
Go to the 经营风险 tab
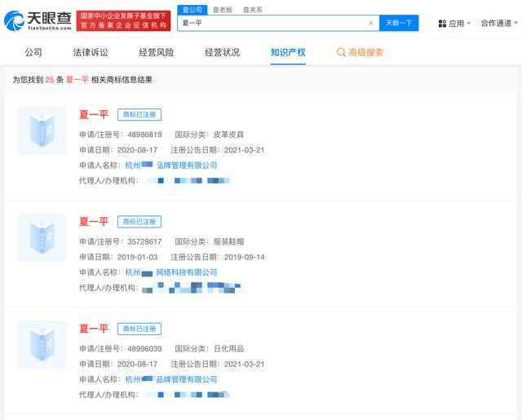[x=156, y=52]
